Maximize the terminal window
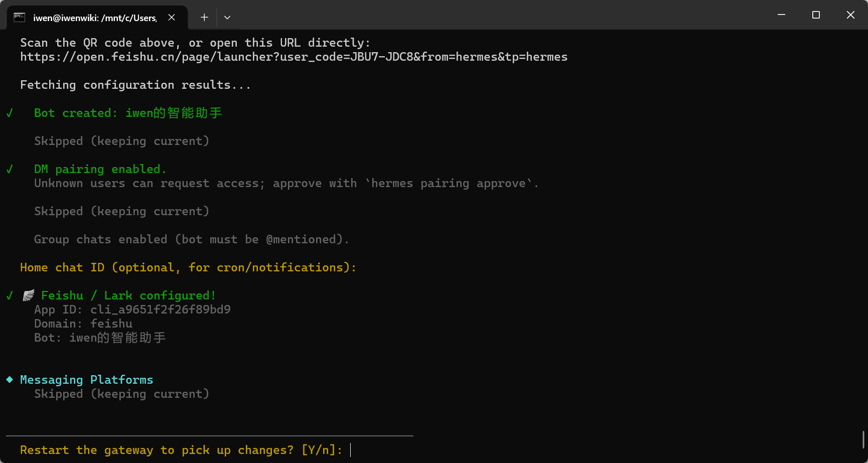Viewport: 868px width, 463px height. point(816,15)
